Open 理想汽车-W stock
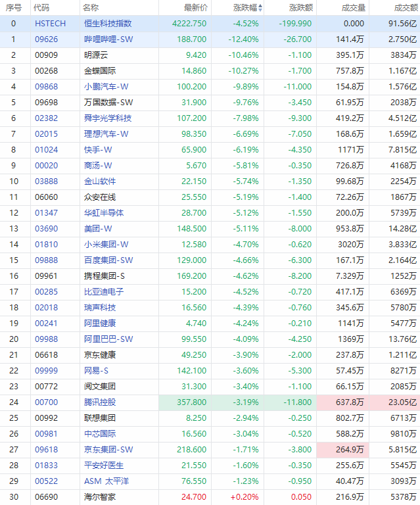This screenshot has height=505, width=420. click(x=106, y=134)
